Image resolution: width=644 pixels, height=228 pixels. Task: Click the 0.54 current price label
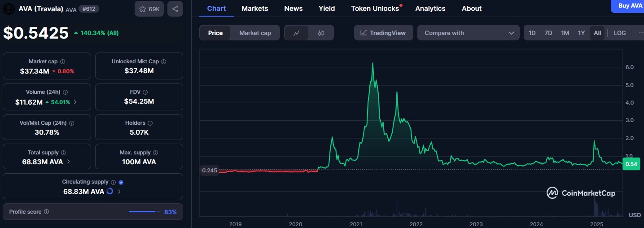coord(631,164)
